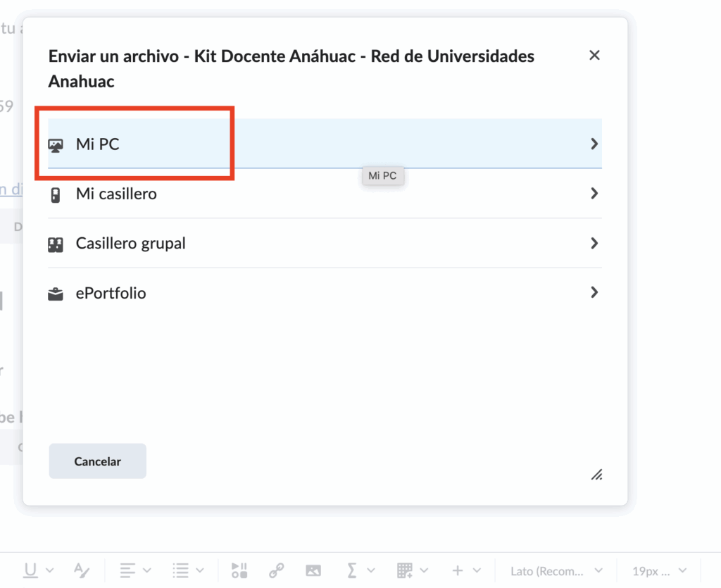Expand the Casillero grupal chevron arrow
This screenshot has width=721, height=588.
click(x=594, y=244)
